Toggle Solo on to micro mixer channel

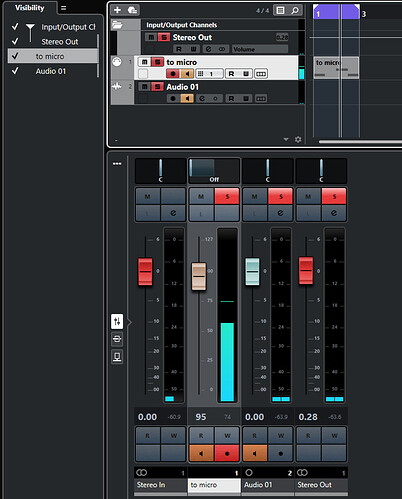(227, 196)
